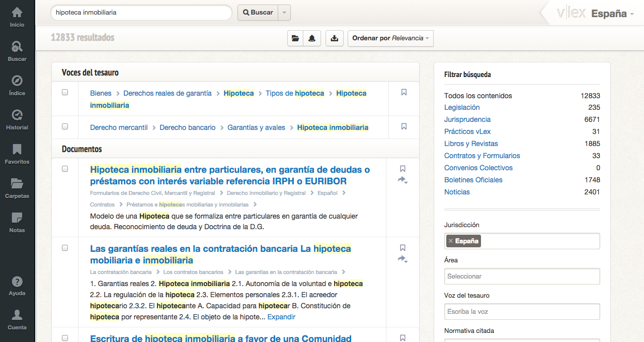Click the alerts bell icon above the results
Screen dimensions: 644x342
click(312, 38)
